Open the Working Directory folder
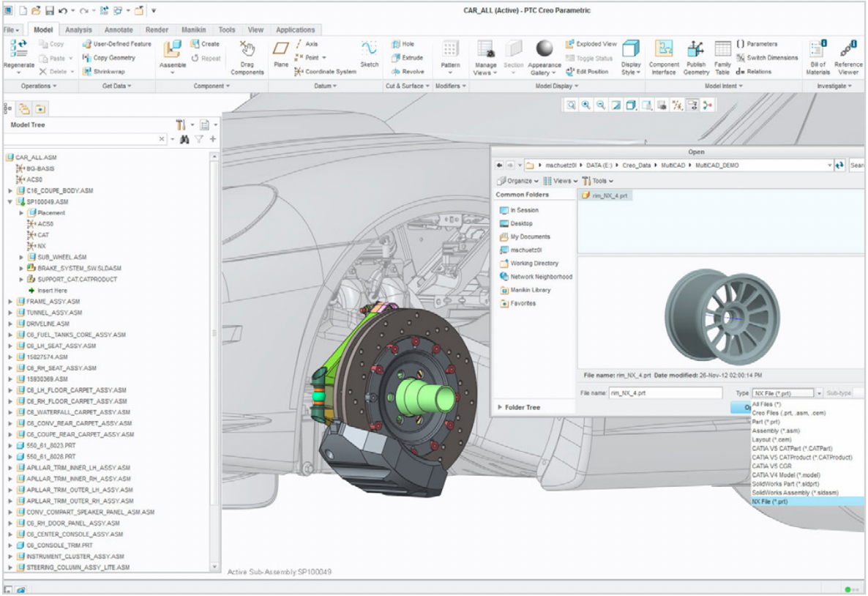The height and width of the screenshot is (596, 868). click(x=533, y=263)
